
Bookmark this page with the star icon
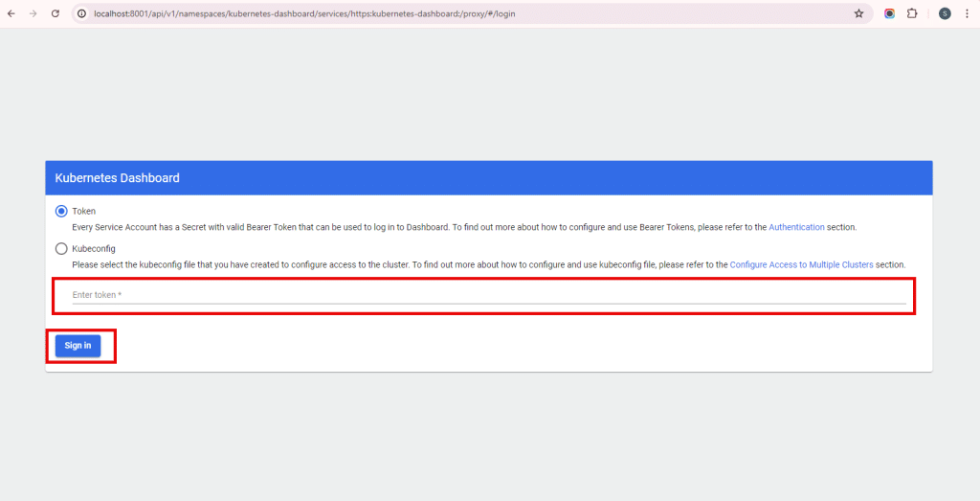click(858, 13)
